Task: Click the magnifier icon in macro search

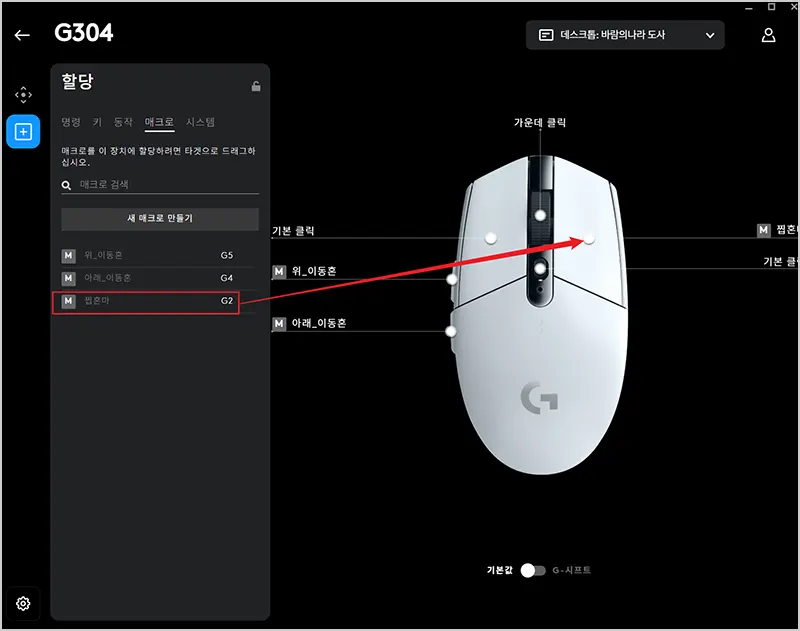Action: [66, 185]
